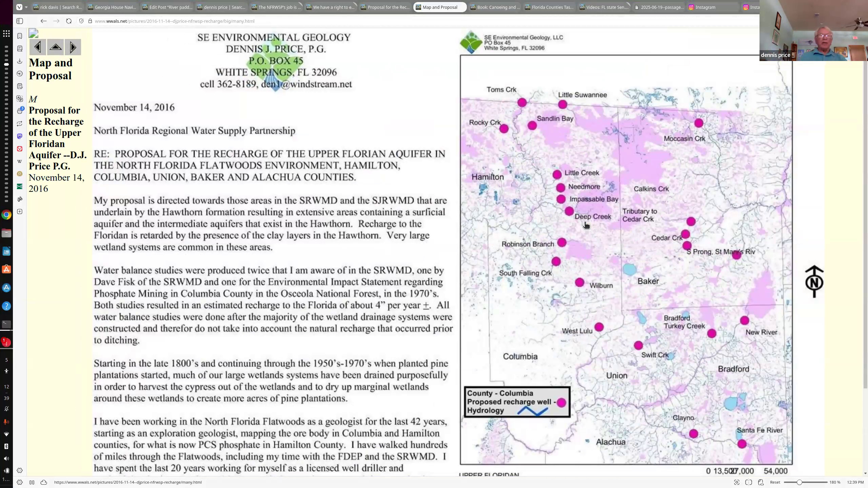Open the 'Map and Proposal' heading link
This screenshot has width=868, height=488.
[51, 69]
